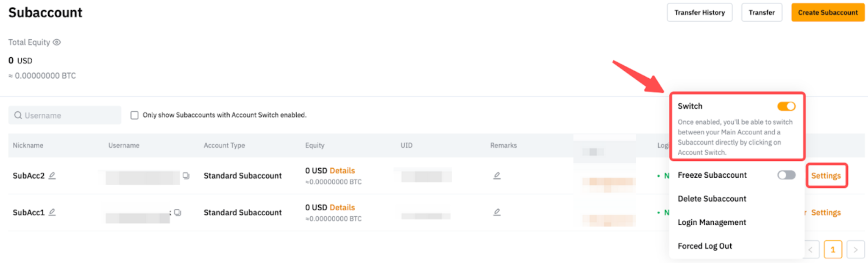868x263 pixels.
Task: Edit remarks for SubAcc1
Action: (497, 212)
